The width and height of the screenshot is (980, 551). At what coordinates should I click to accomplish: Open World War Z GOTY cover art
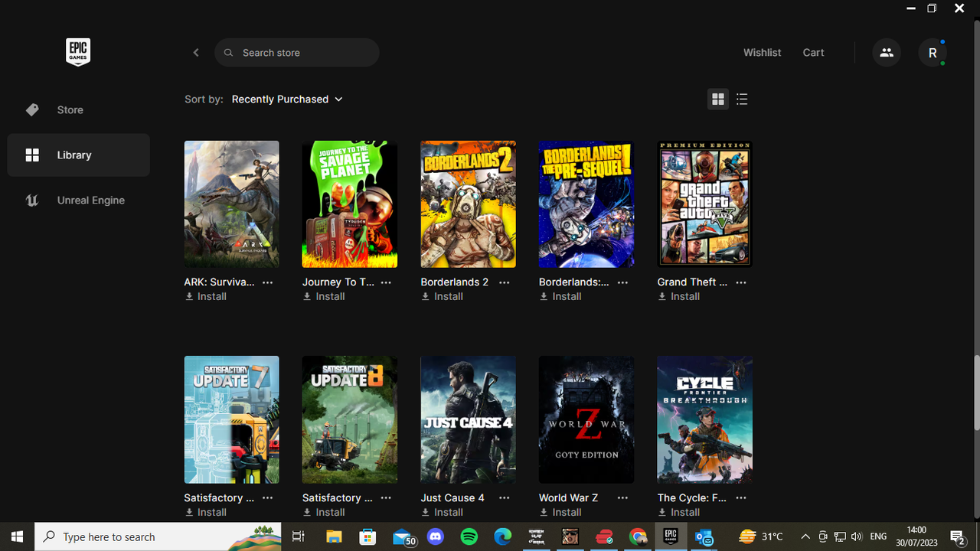click(x=586, y=419)
